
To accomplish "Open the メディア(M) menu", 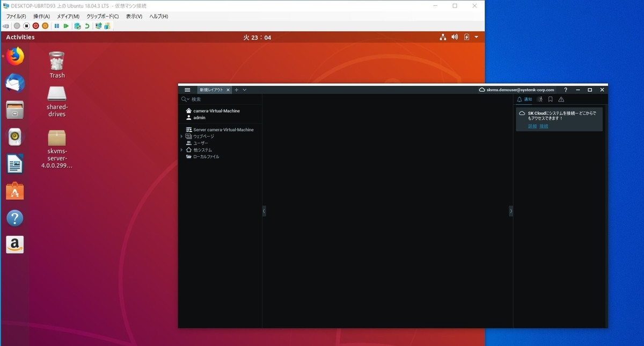I will [68, 17].
